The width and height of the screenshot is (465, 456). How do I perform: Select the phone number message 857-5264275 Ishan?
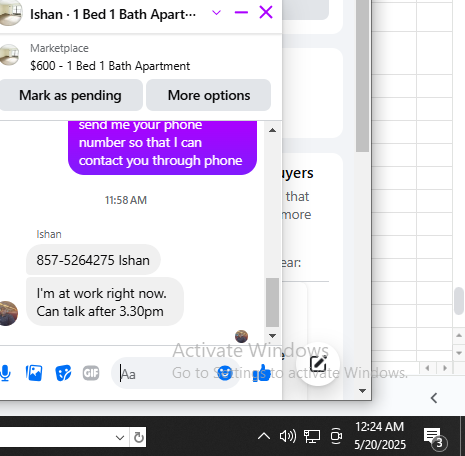pyautogui.click(x=93, y=260)
